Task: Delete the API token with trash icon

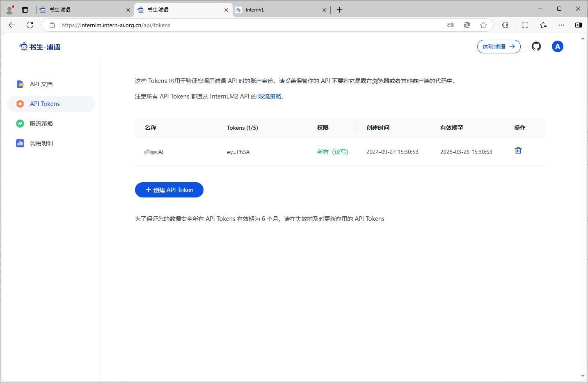Action: [518, 151]
